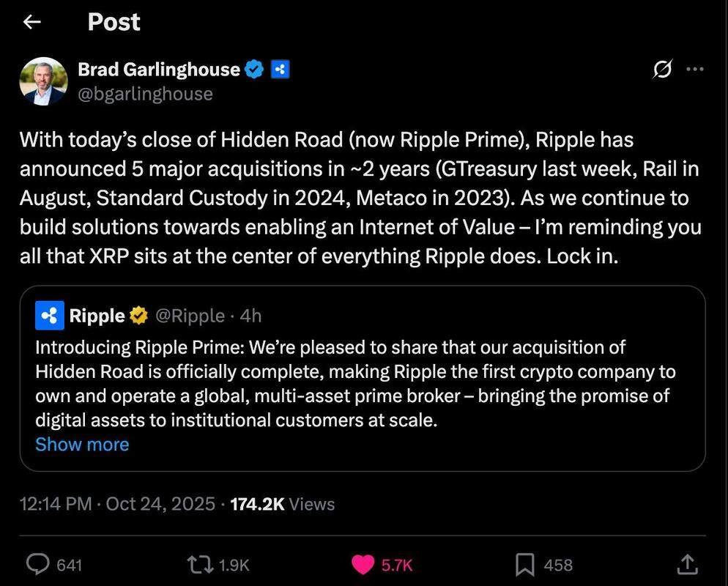The width and height of the screenshot is (728, 586).
Task: Click the Ripple logo in quoted post
Action: coord(49,316)
